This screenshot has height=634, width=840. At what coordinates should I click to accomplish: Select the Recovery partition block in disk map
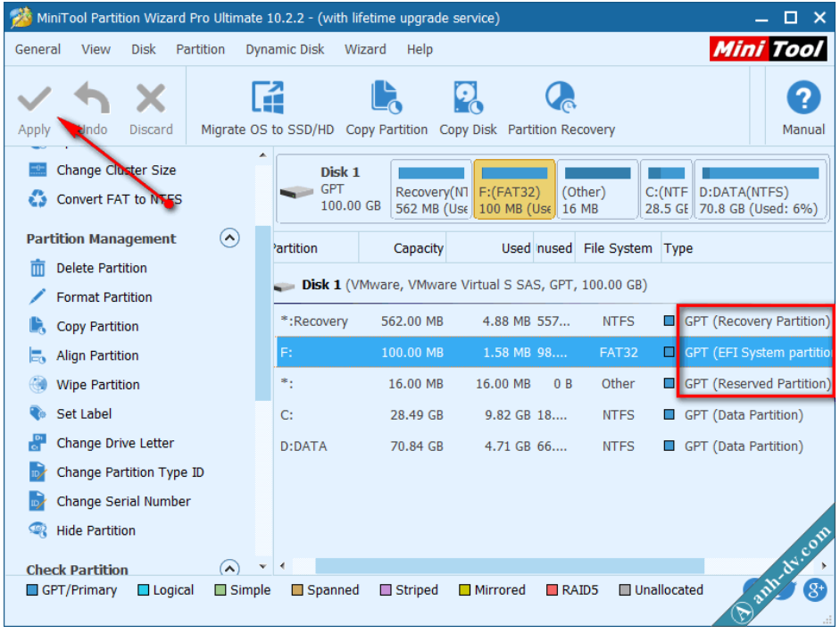(431, 189)
